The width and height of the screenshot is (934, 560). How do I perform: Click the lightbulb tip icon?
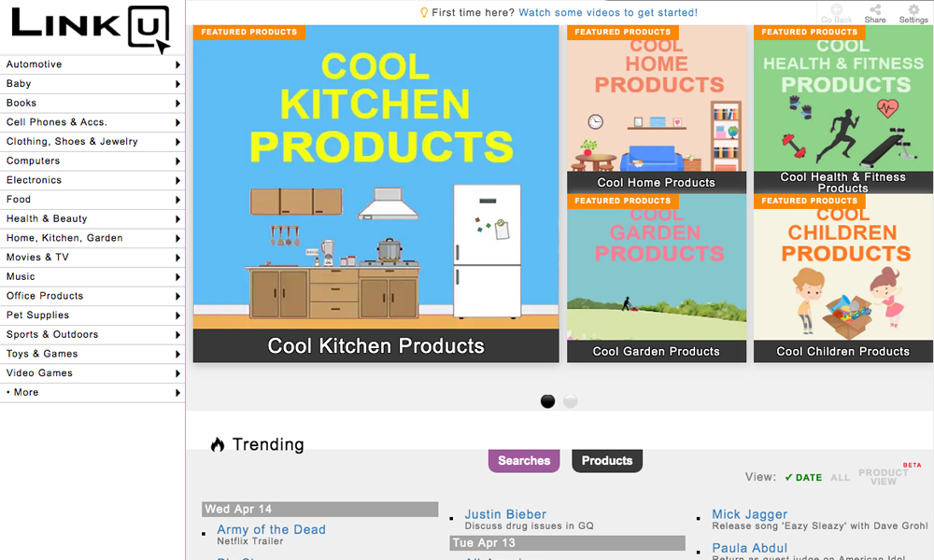[424, 13]
